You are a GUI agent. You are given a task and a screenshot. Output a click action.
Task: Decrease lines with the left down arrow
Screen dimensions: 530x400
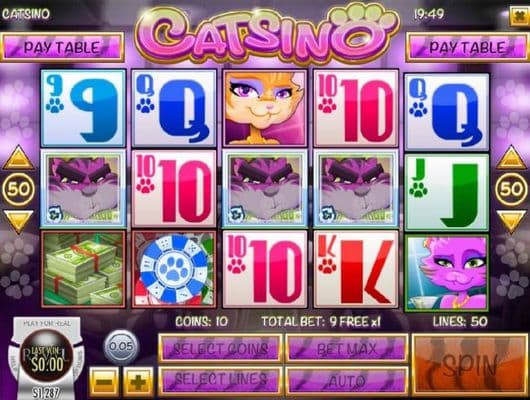(x=19, y=221)
